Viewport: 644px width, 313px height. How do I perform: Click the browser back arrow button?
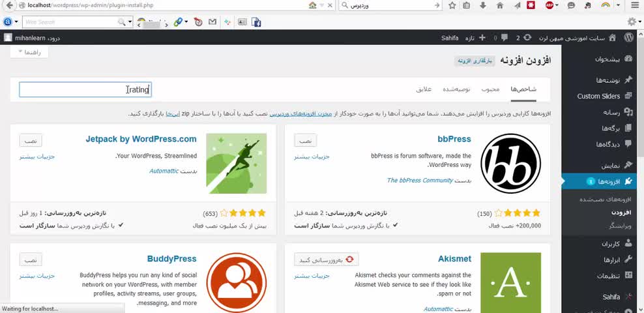(8, 5)
